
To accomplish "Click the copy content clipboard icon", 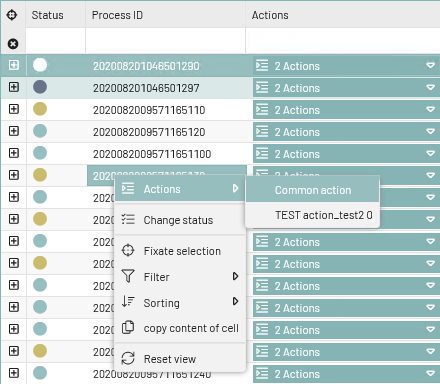I will click(128, 327).
